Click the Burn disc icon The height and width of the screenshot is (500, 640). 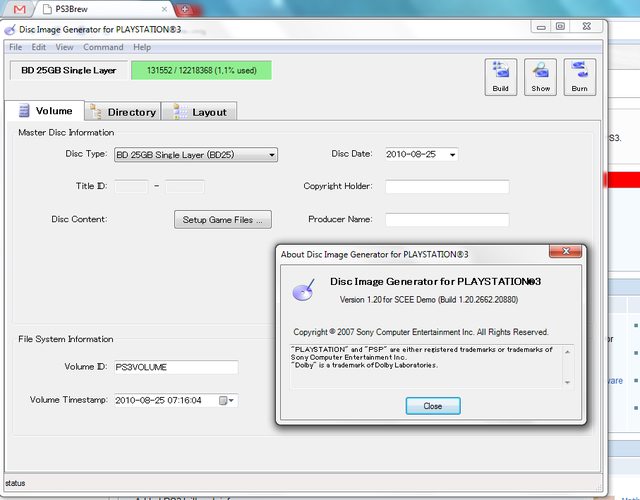pos(579,77)
